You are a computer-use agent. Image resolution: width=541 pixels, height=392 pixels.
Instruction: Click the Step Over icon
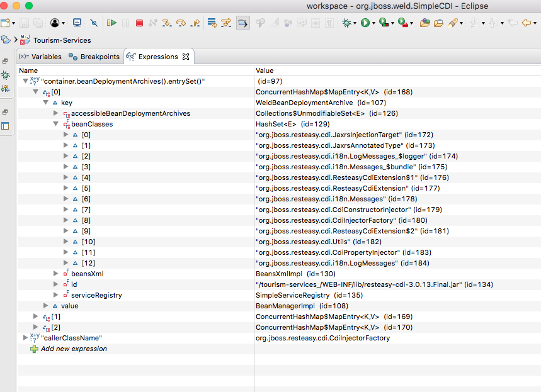(x=181, y=23)
